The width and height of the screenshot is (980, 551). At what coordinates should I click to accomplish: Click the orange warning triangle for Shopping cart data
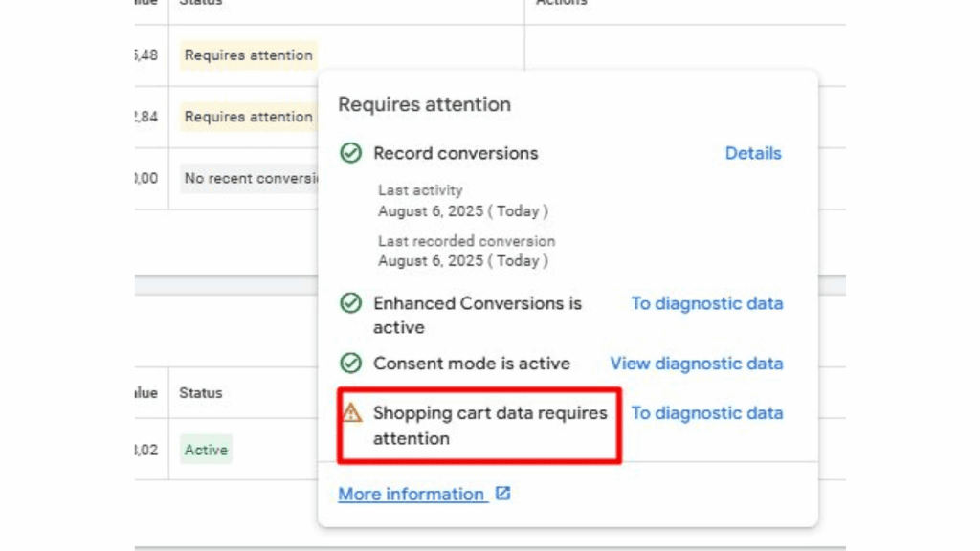coord(351,412)
